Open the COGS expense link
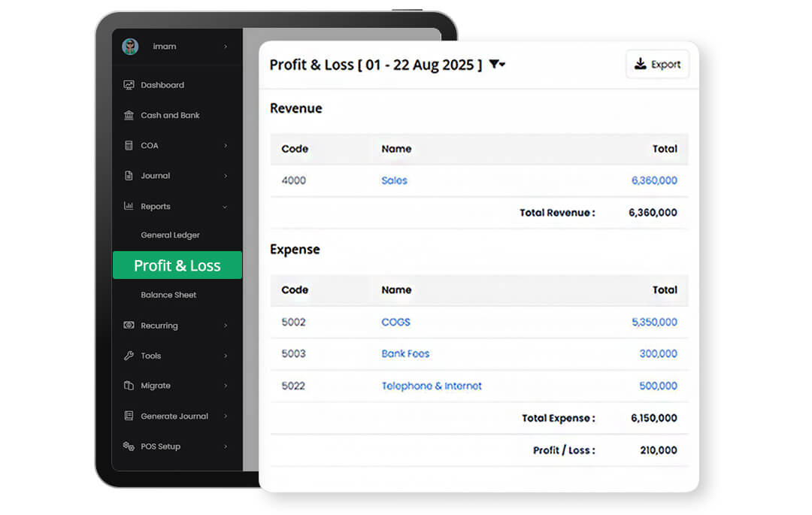The image size is (812, 515). coord(395,322)
